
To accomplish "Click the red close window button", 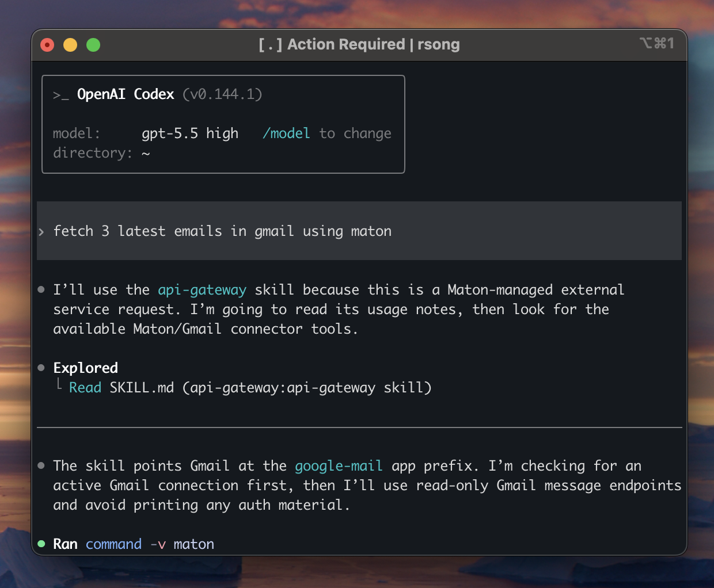I will tap(47, 45).
